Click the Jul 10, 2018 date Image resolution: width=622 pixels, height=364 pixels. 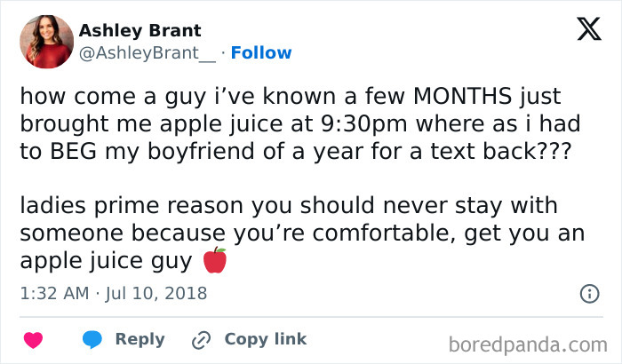pos(156,292)
